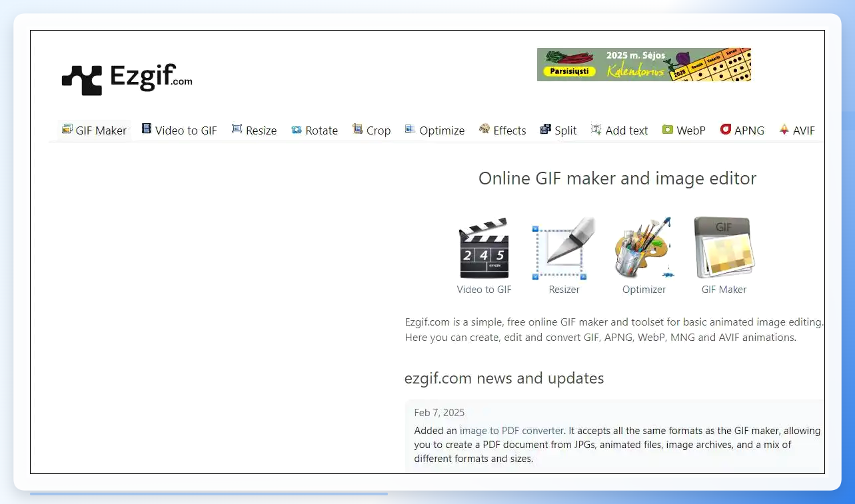Click the Optimize menu icon
Screen dimensions: 855x504
[x=411, y=129]
